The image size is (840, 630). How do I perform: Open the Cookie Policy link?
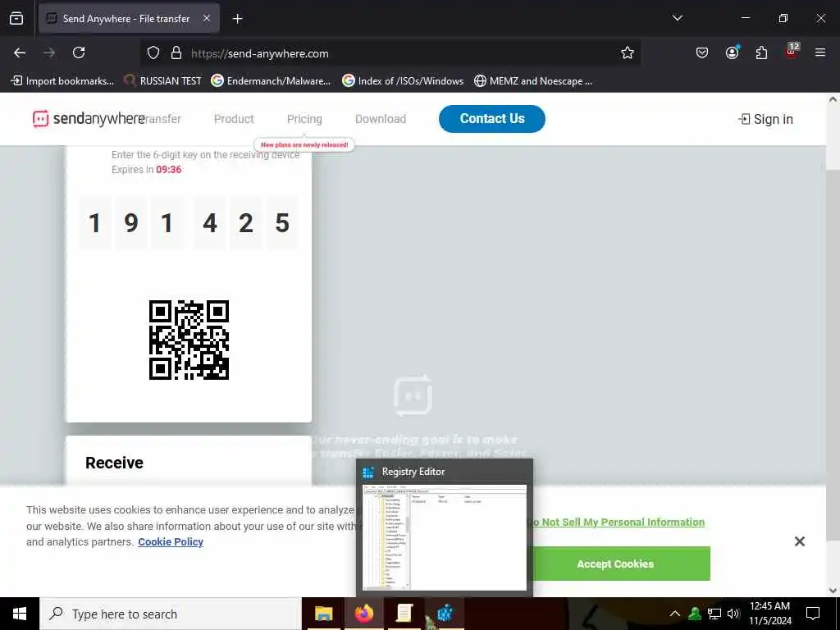pos(171,541)
